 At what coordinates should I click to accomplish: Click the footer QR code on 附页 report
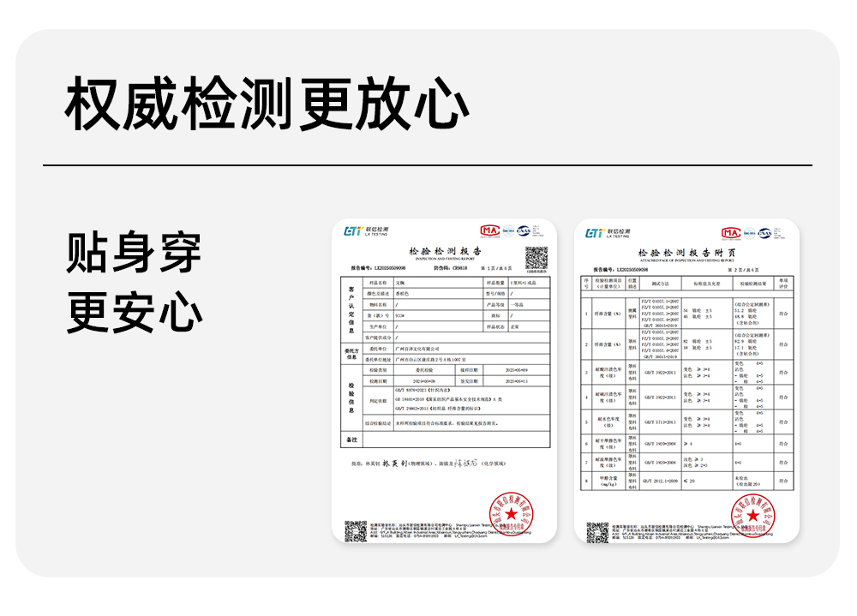pos(597,533)
